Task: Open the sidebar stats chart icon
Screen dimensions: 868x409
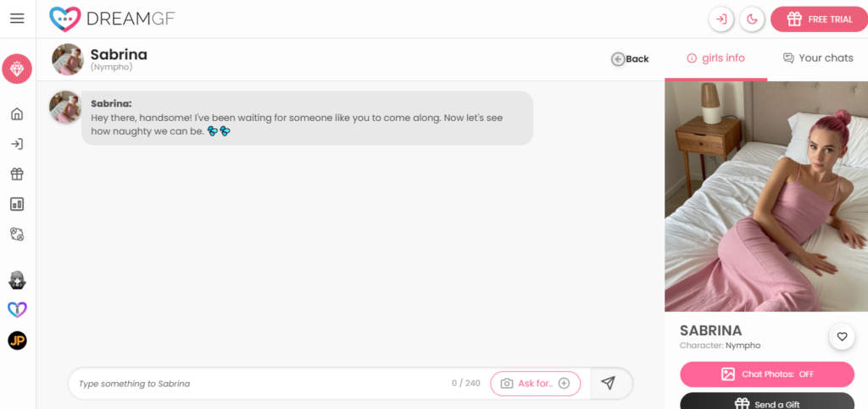Action: pos(17,204)
